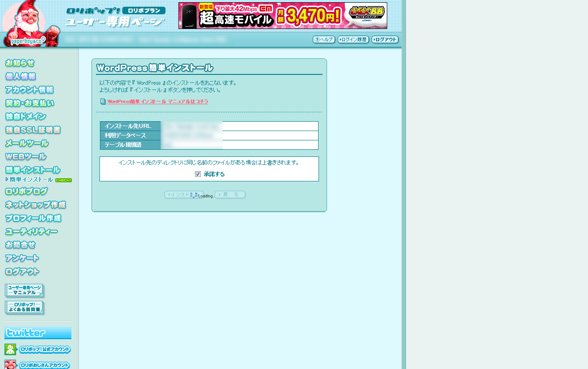This screenshot has width=588, height=369.
Task: Open the ロリポップ公式アカウント twitter link
Action: 45,350
